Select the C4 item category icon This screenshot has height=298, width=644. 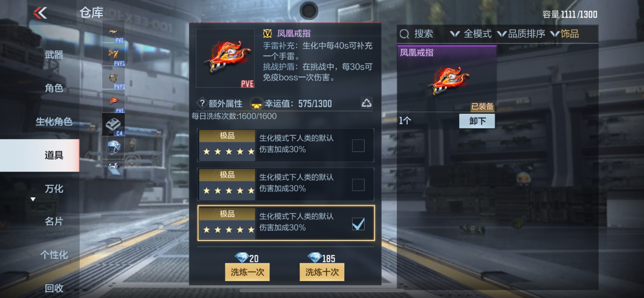point(114,125)
